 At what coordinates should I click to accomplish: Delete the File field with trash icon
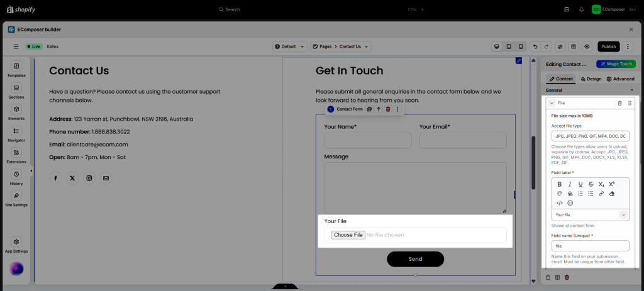pos(619,103)
